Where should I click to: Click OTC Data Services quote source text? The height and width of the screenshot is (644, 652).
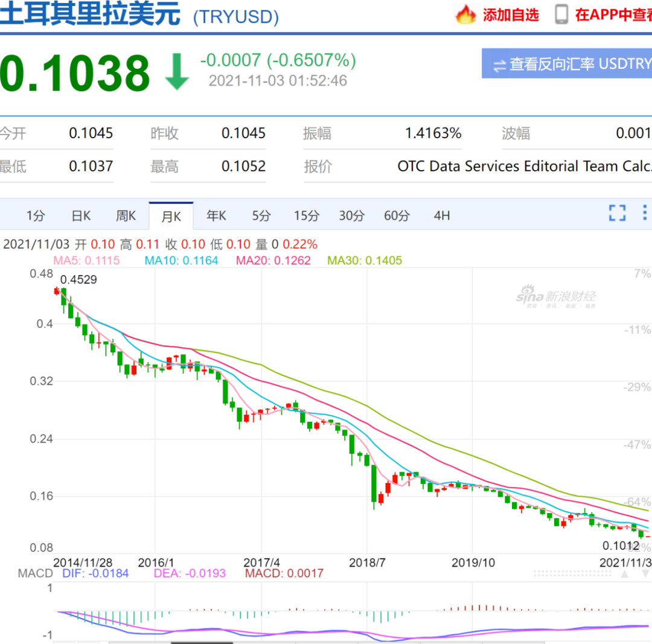click(x=525, y=167)
